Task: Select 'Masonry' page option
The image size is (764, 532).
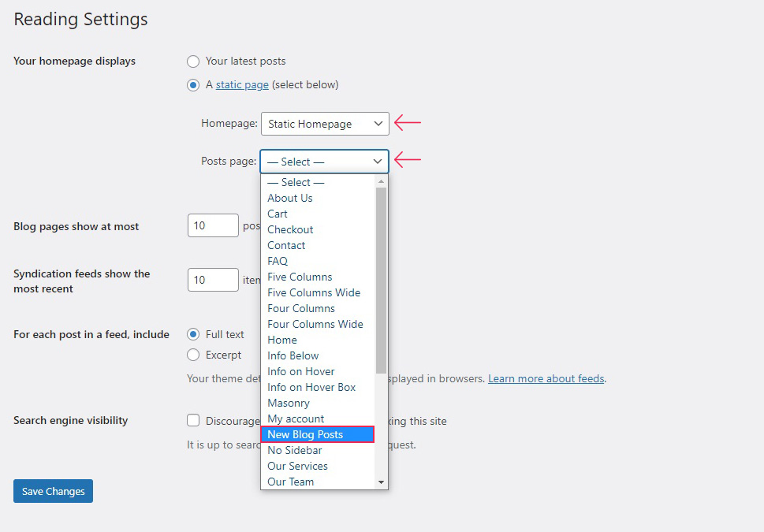Action: tap(289, 403)
